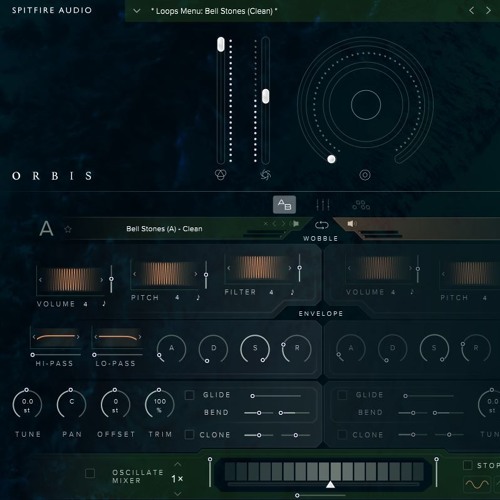Load previous sound in layer A header
This screenshot has height=500, width=500.
coord(274,223)
